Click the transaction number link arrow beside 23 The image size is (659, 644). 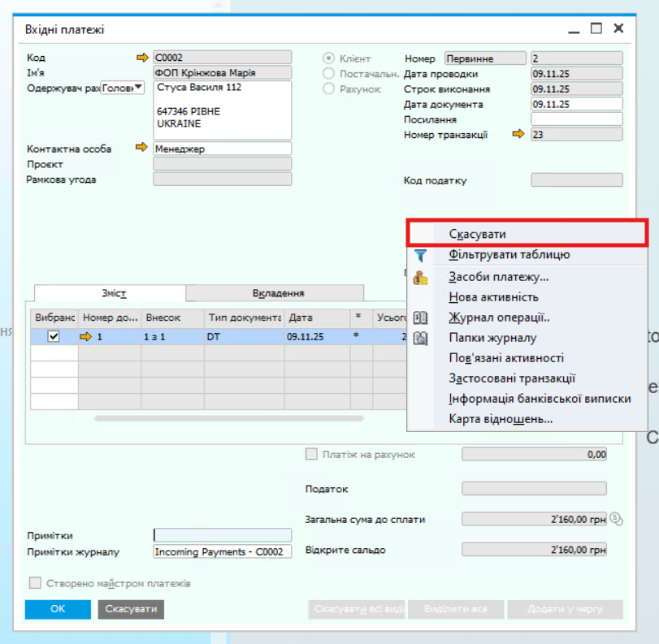click(x=518, y=135)
